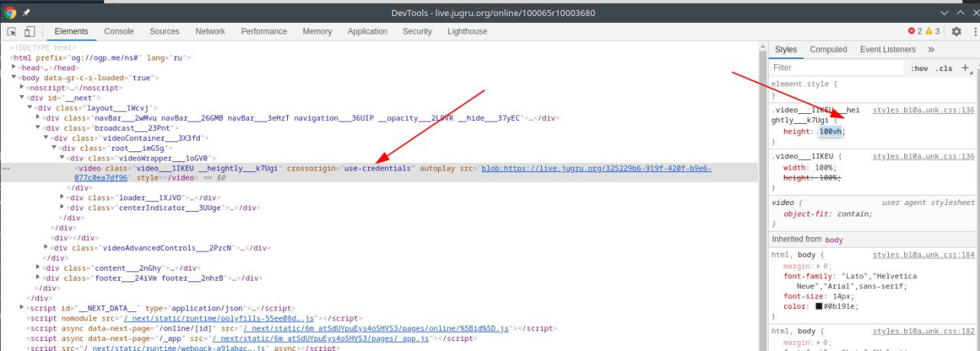Add new style rule plus icon
This screenshot has height=351, width=980.
click(x=965, y=68)
